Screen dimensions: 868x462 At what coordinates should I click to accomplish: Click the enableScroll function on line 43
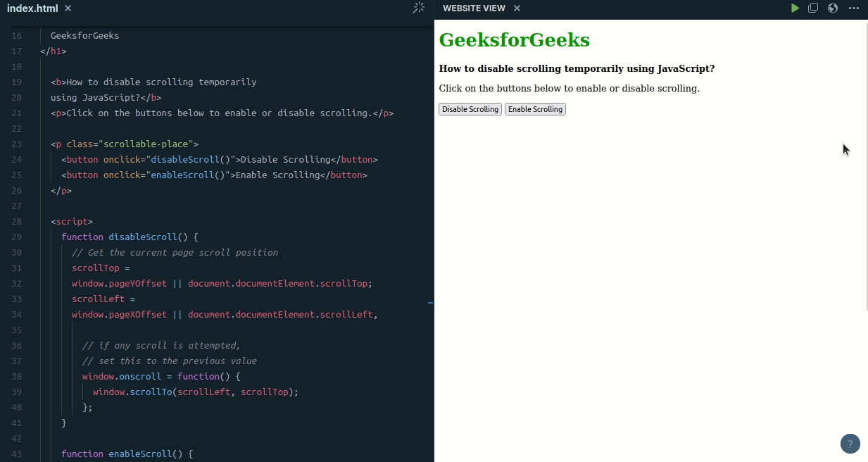142,454
